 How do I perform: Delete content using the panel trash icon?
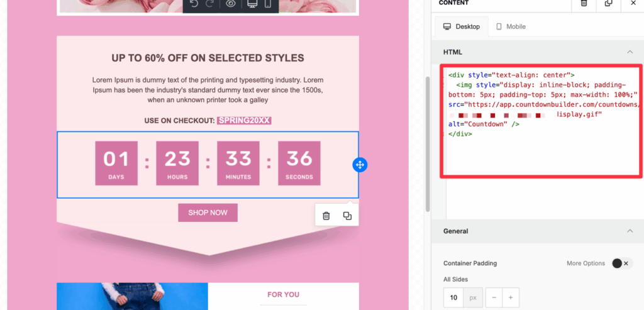[584, 3]
